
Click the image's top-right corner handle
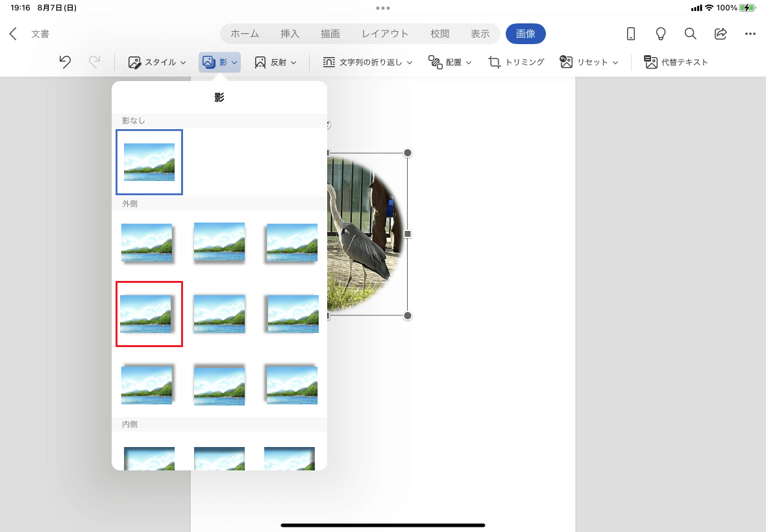pyautogui.click(x=408, y=153)
